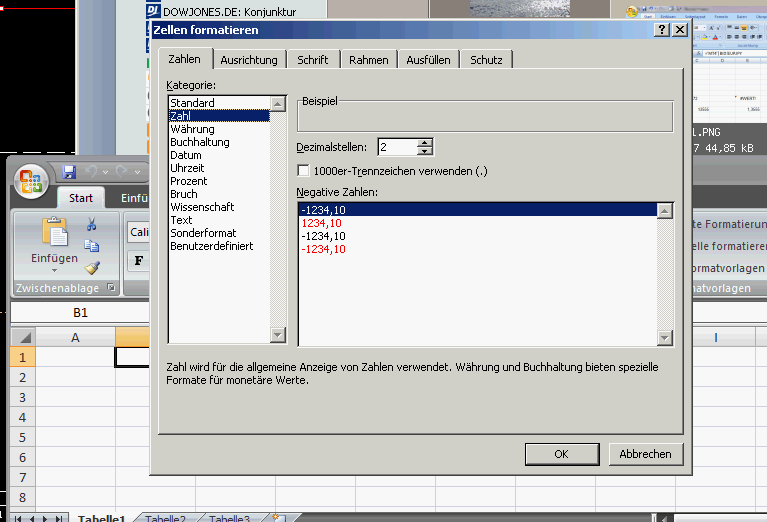Select Währung category
This screenshot has width=767, height=522.
[219, 129]
